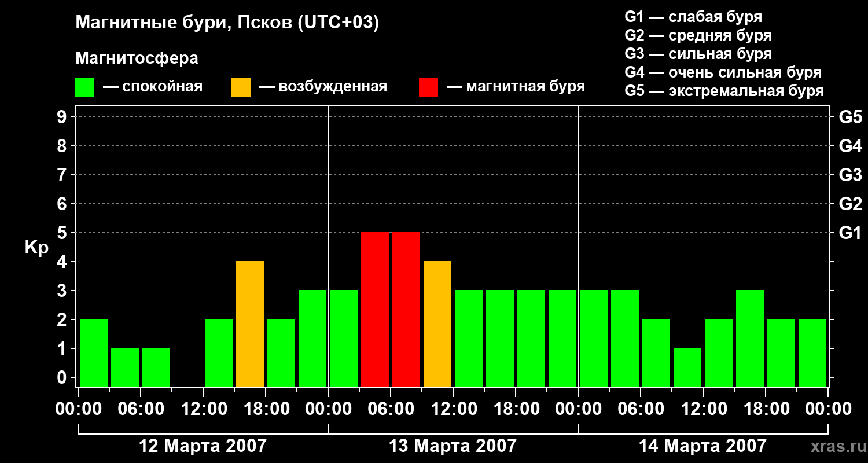Screen dimensions: 868x463
Task: Click the green Kp 3 bar at 15:00 on 14 Марта
Action: pyautogui.click(x=750, y=338)
